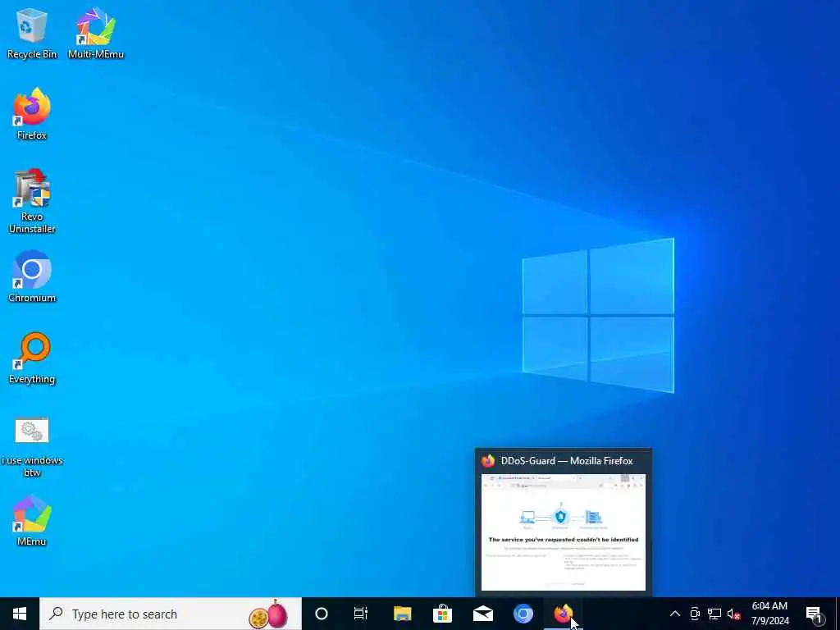Click the 'DDoS-Guard — Mozilla Firefox' preview title
840x630 pixels.
[x=567, y=461]
